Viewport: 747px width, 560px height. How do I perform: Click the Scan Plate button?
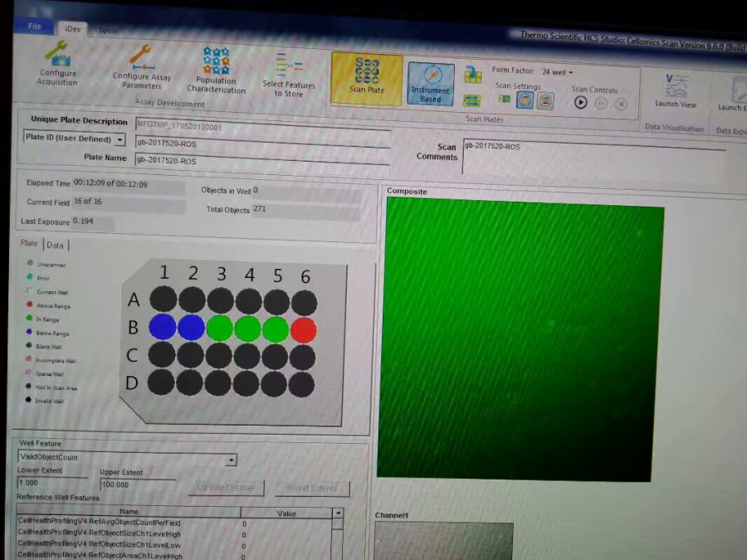coord(367,78)
